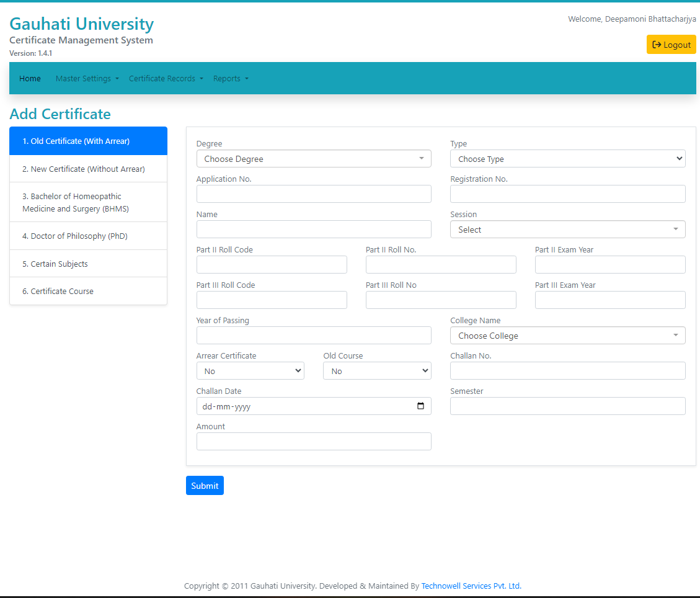
Task: Expand the Master Settings menu
Action: [x=87, y=79]
